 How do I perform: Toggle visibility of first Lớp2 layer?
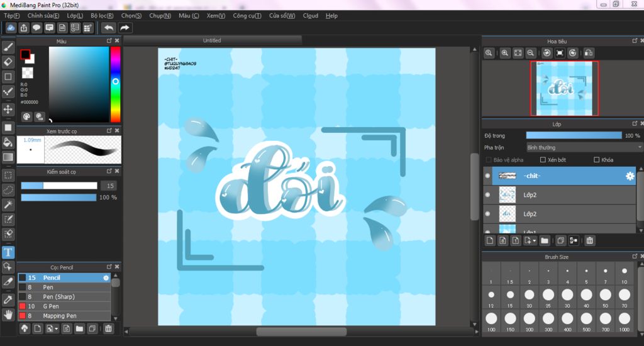487,195
